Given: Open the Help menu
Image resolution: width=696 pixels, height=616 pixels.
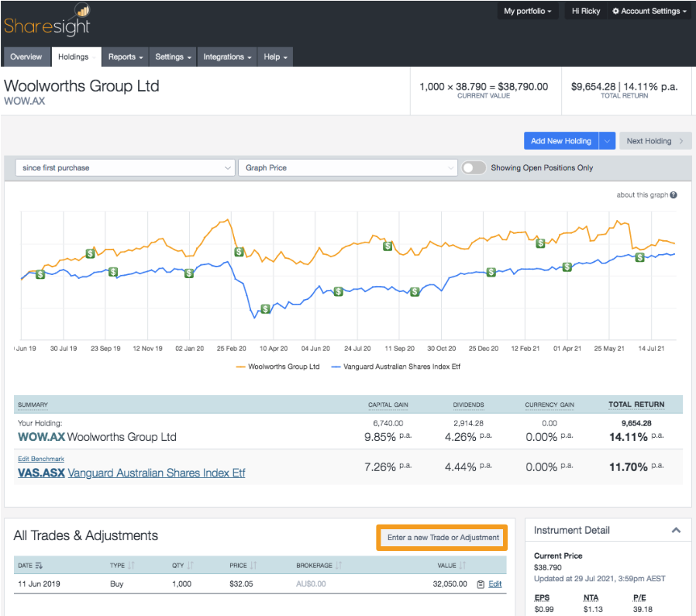Looking at the screenshot, I should pos(275,57).
